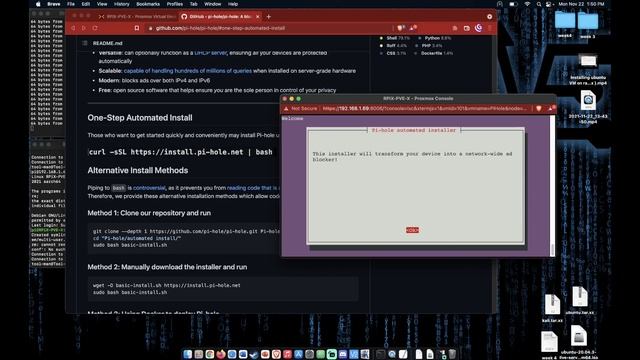Open README.md outline list icon
This screenshot has height=360, width=640.
tap(84, 43)
